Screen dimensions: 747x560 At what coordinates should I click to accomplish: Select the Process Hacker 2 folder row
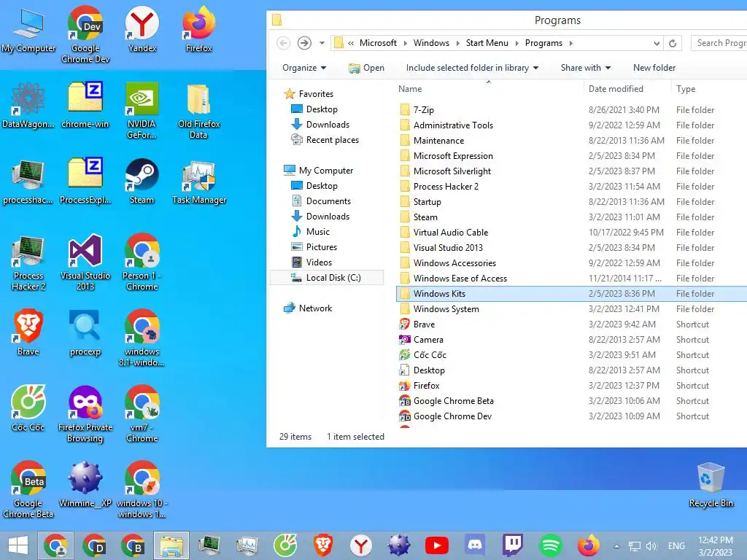(x=571, y=186)
